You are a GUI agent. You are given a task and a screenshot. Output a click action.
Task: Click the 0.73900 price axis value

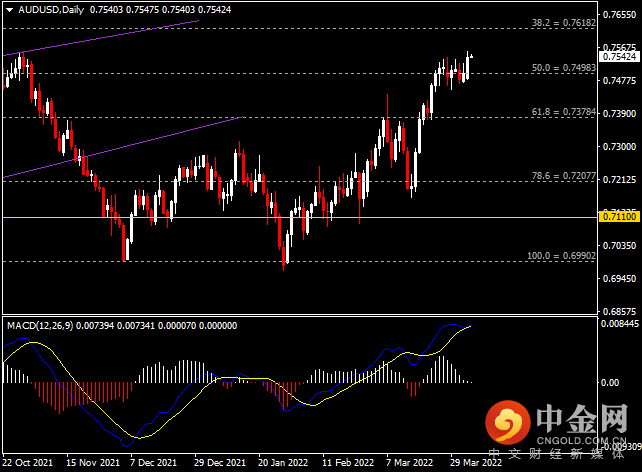(x=619, y=113)
